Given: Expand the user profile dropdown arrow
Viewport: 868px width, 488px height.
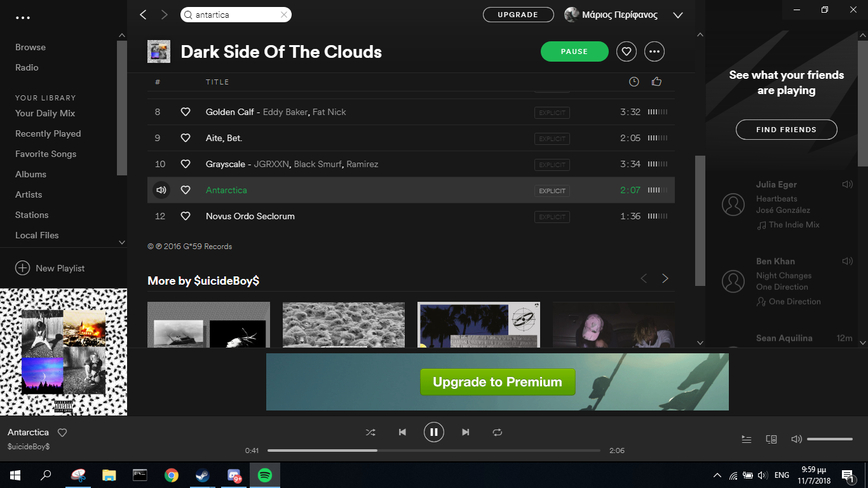Looking at the screenshot, I should point(677,15).
